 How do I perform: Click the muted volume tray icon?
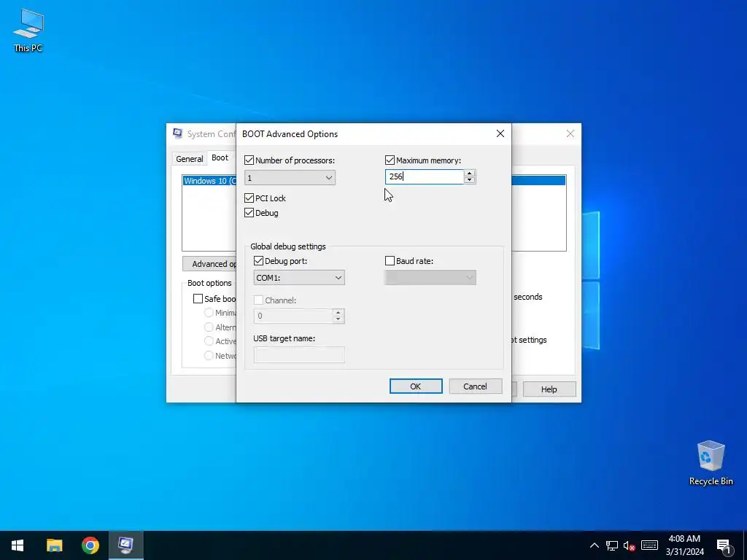[630, 545]
